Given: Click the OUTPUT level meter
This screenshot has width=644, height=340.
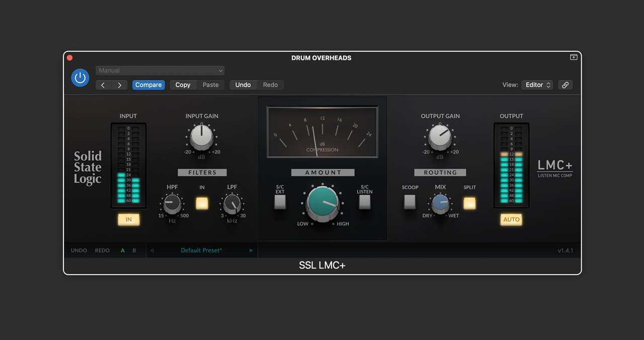Looking at the screenshot, I should tap(512, 165).
